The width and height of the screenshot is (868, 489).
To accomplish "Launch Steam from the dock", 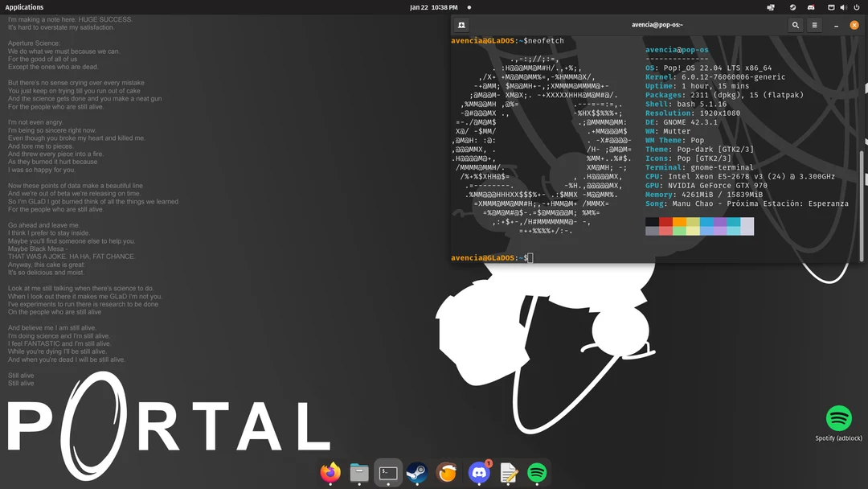I will pos(416,473).
